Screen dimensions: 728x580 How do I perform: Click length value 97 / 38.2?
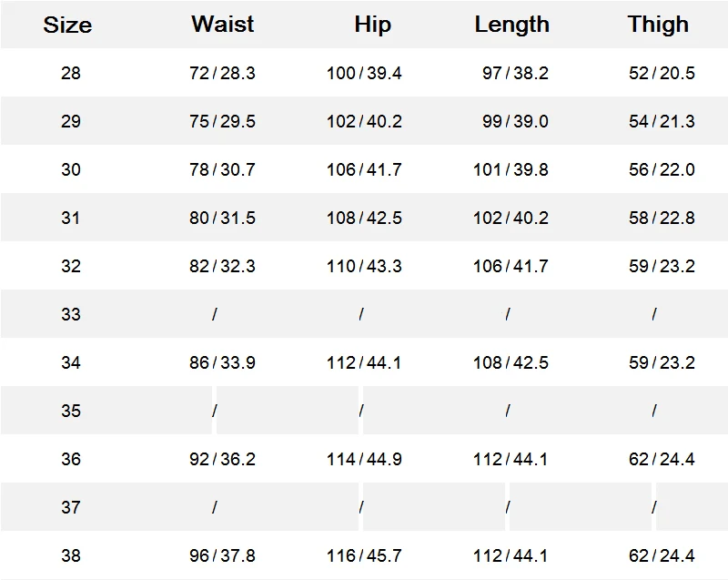(x=515, y=73)
